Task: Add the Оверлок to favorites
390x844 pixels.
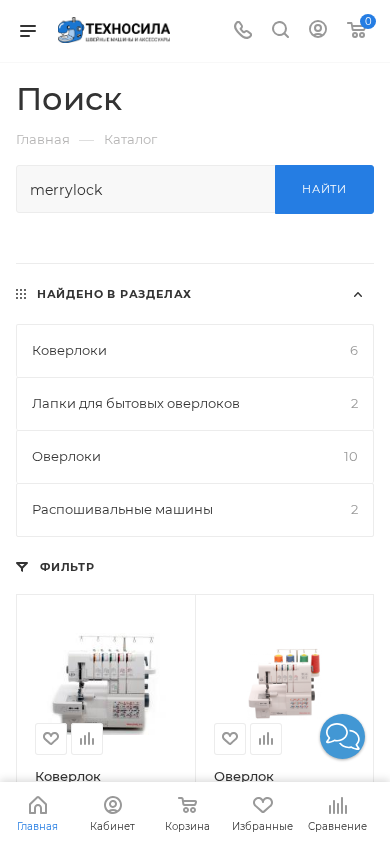Action: pyautogui.click(x=230, y=739)
